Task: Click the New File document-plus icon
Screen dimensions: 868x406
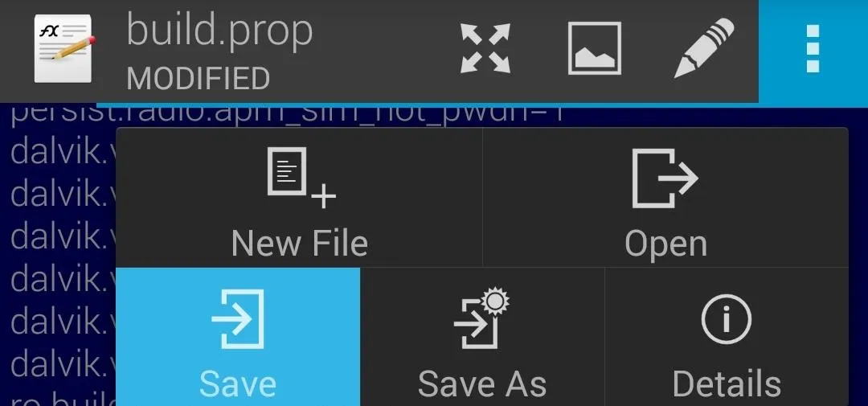Action: [x=301, y=177]
